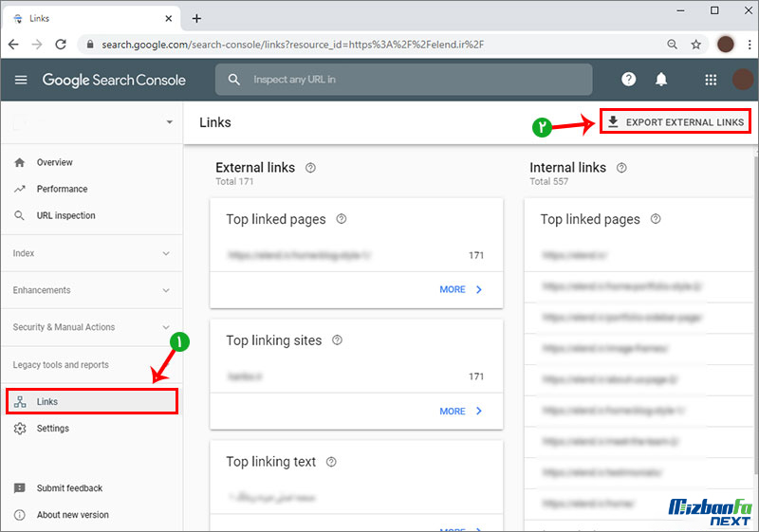Open Settings in the sidebar
Viewport: 759px width, 532px height.
(x=92, y=429)
